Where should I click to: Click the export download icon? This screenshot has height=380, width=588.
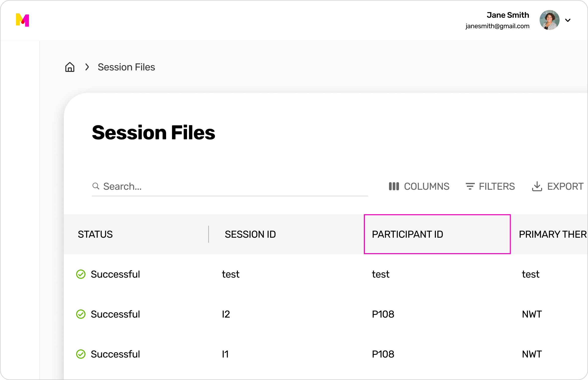pos(537,186)
